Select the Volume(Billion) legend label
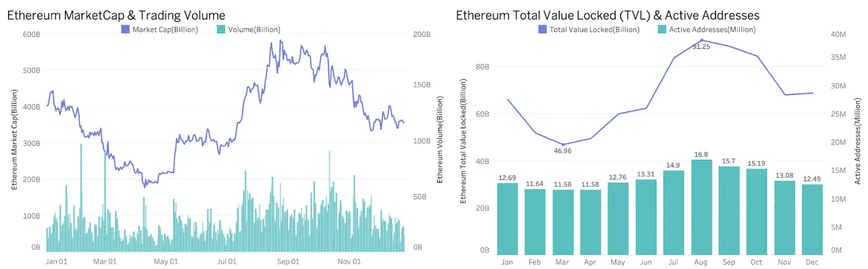 (254, 29)
